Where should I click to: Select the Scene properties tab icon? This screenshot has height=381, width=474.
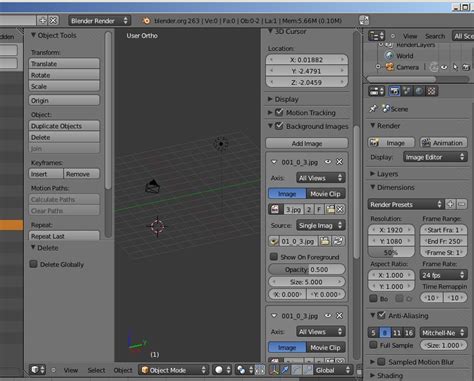(x=407, y=91)
